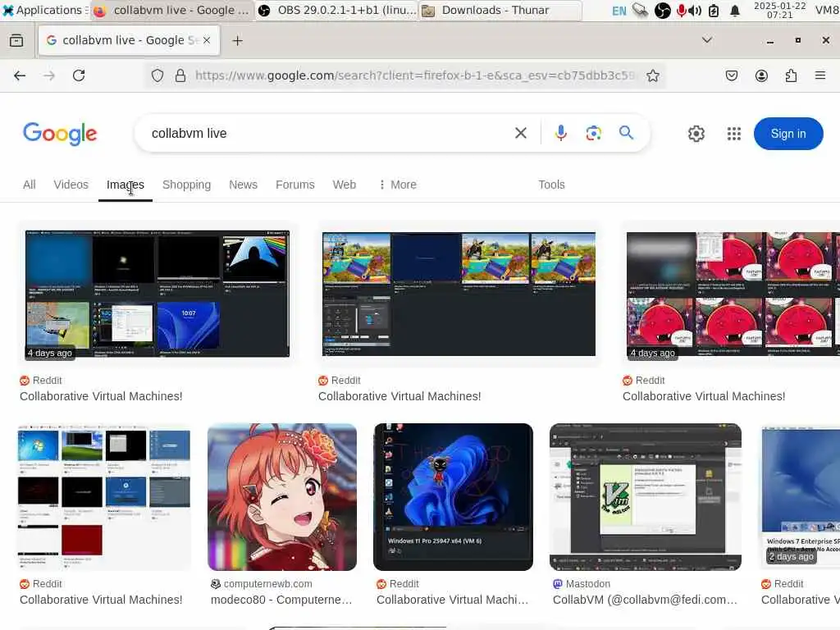The width and height of the screenshot is (840, 630).
Task: Reload the current page
Action: [x=79, y=75]
